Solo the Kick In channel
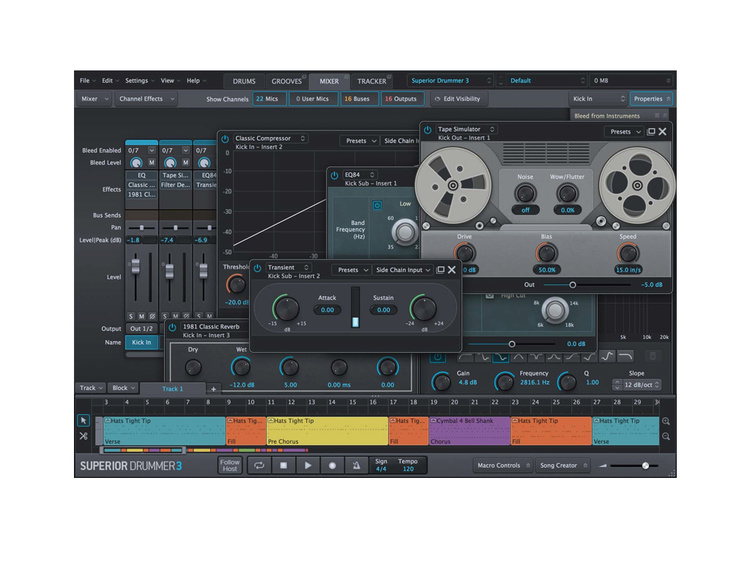This screenshot has height=563, width=750. tap(131, 316)
